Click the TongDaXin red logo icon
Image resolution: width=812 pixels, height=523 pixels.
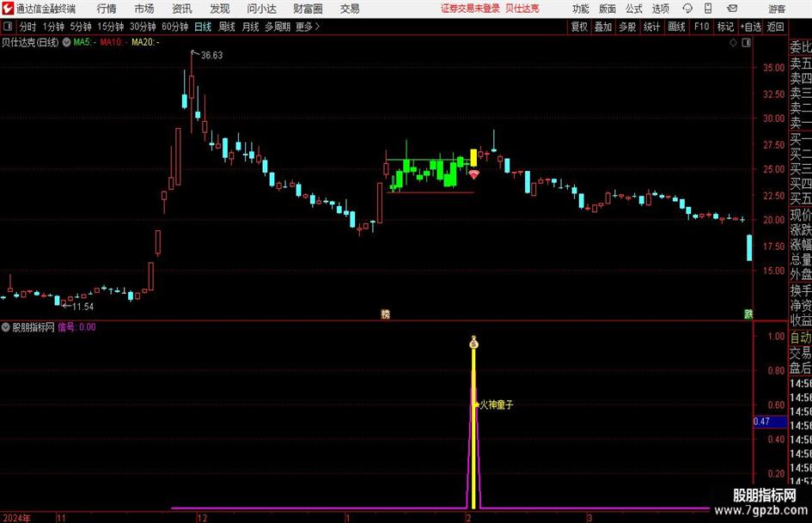click(8, 9)
